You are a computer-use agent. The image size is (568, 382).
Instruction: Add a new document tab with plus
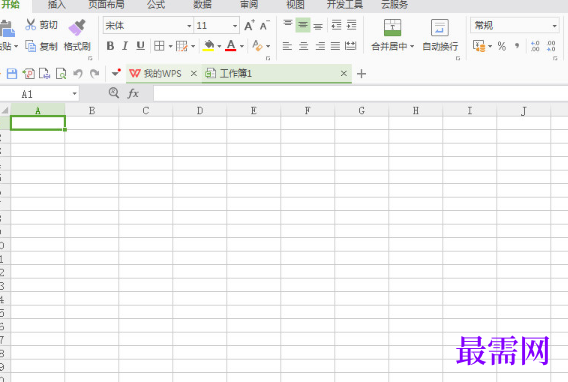361,74
